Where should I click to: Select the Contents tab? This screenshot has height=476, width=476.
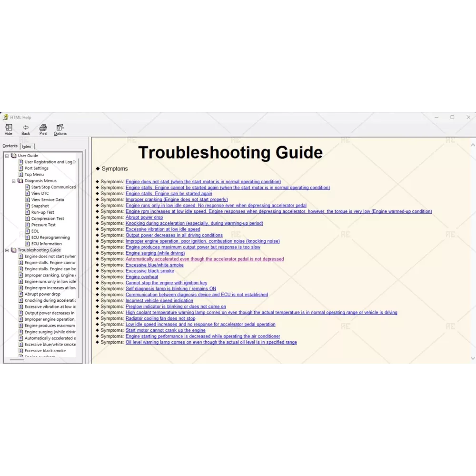click(x=10, y=146)
